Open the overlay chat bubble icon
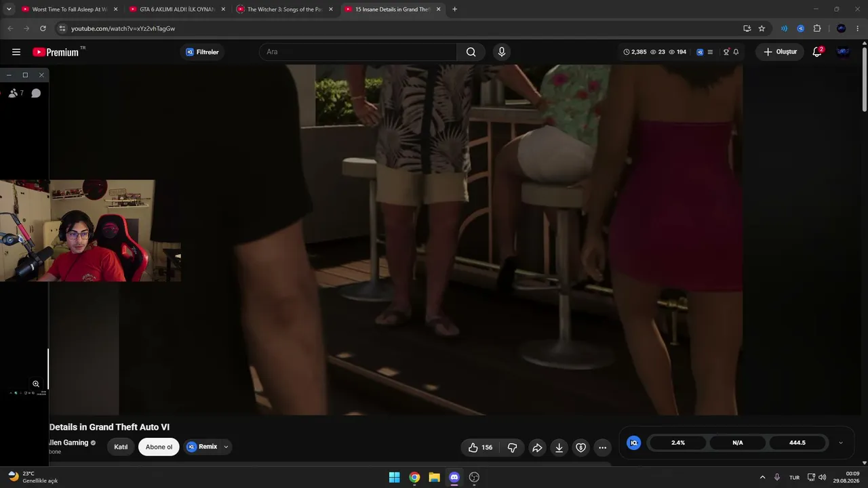This screenshot has width=868, height=488. pyautogui.click(x=36, y=93)
